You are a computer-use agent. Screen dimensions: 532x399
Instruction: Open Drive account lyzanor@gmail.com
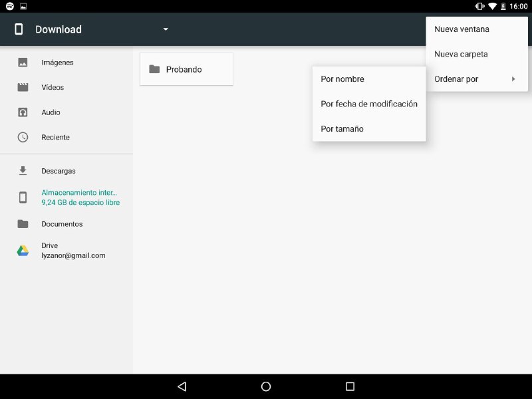point(73,251)
